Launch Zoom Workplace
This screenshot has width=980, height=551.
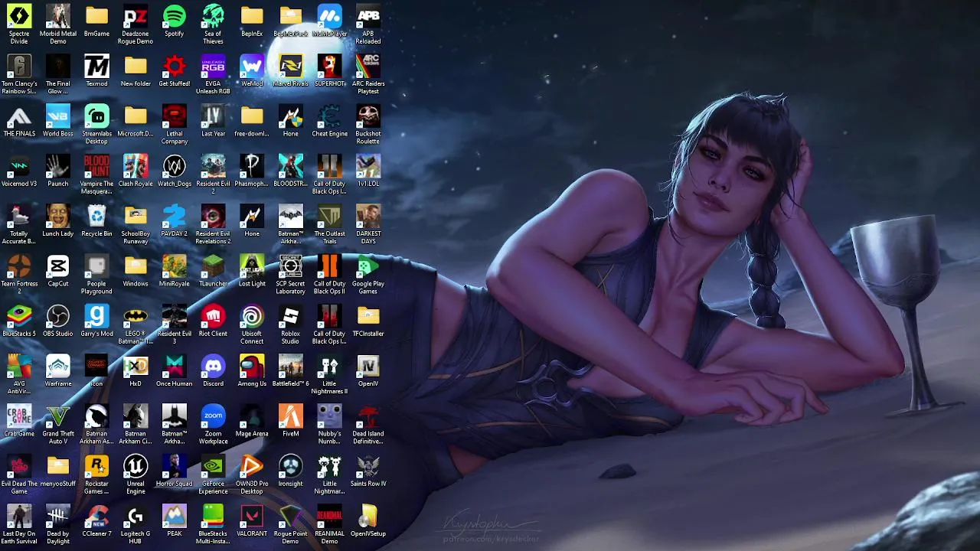click(213, 416)
